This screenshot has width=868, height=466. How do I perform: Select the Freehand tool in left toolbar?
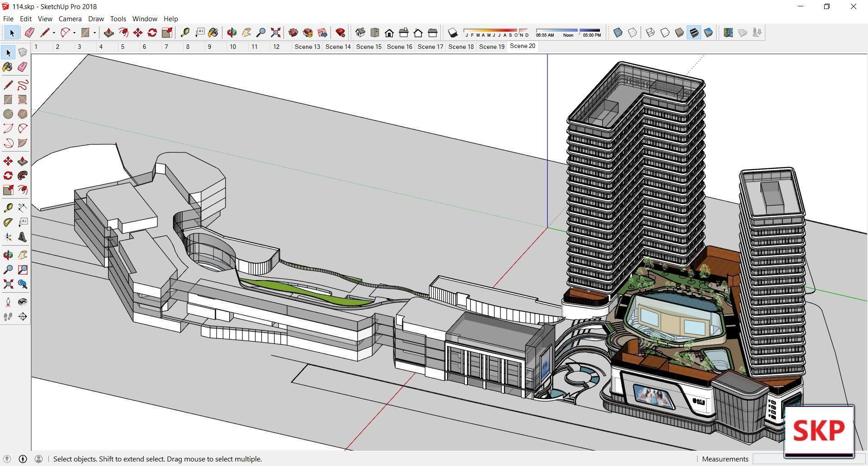coord(22,85)
